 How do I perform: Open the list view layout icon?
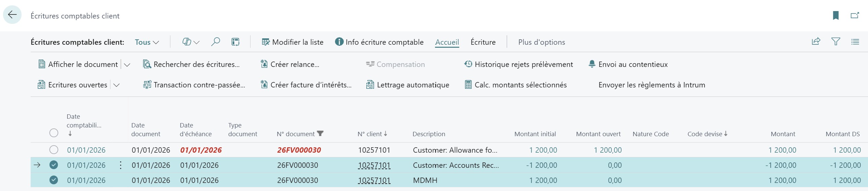click(855, 42)
